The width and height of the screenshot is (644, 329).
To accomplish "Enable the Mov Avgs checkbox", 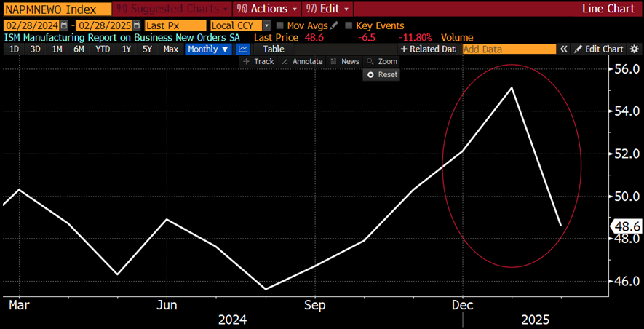I will tap(280, 25).
